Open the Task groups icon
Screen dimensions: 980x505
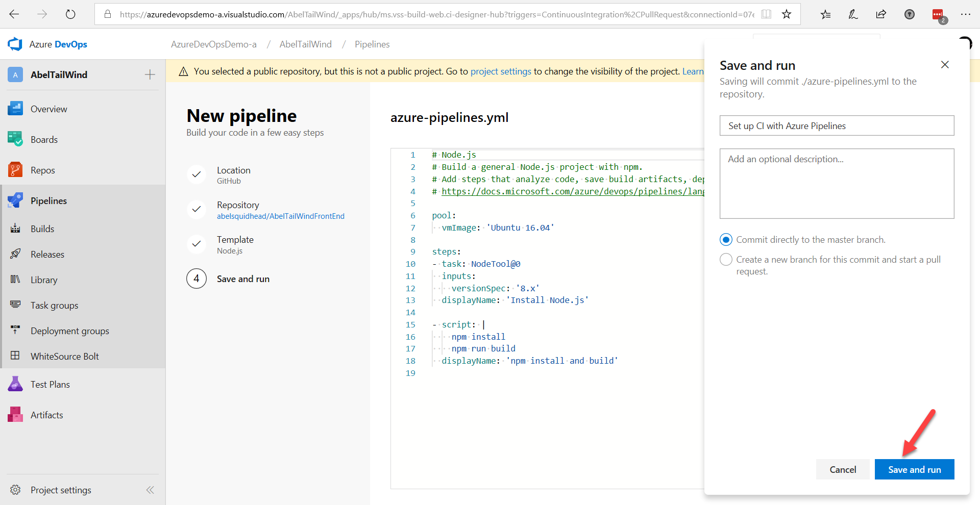pos(15,305)
